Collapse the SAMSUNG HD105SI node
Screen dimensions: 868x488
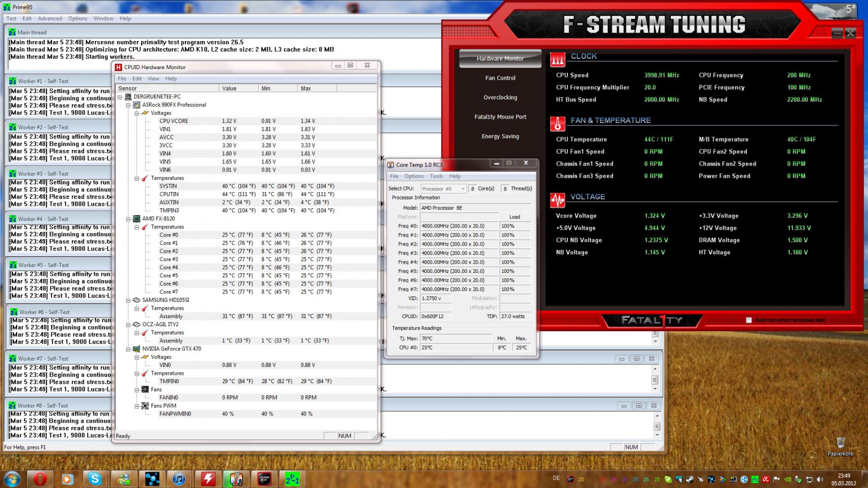pos(128,300)
